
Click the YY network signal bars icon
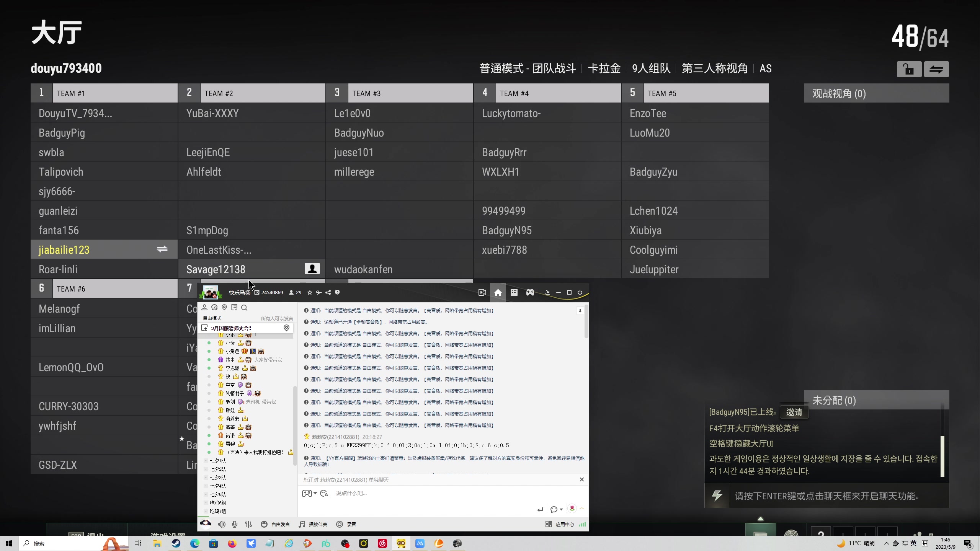click(582, 524)
